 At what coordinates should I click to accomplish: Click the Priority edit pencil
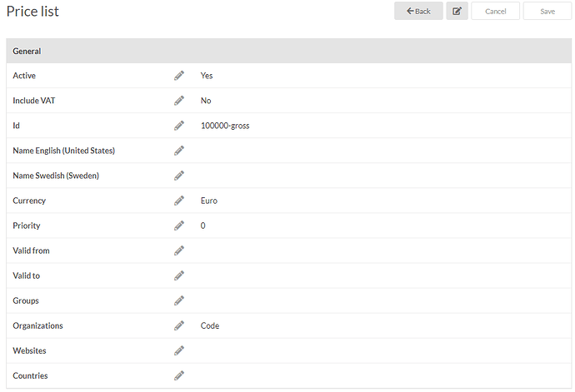[179, 226]
